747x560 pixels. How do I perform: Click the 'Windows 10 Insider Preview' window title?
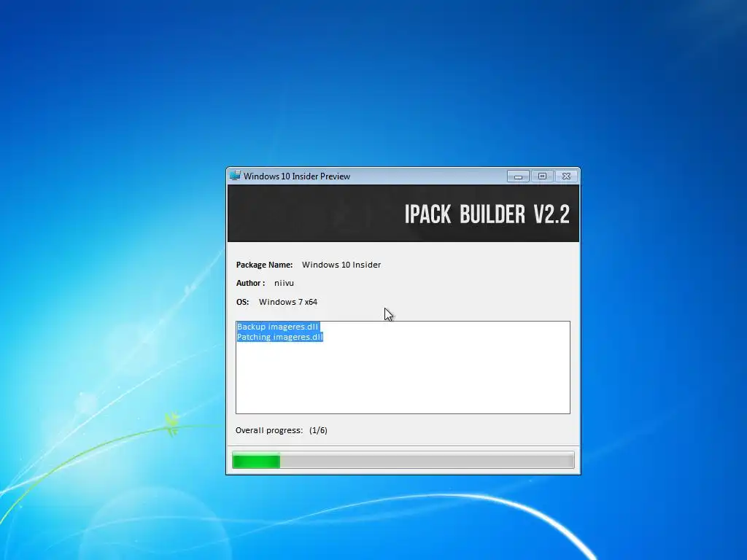pyautogui.click(x=297, y=176)
